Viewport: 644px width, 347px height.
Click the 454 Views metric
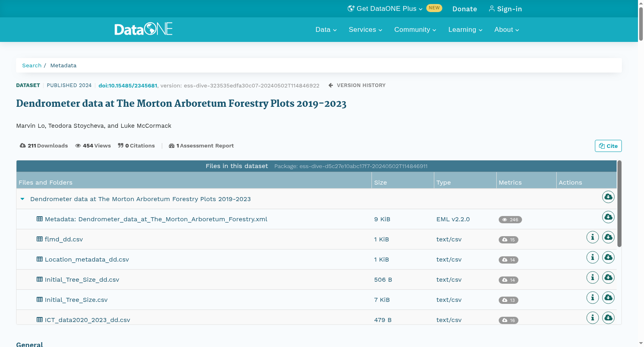point(93,146)
